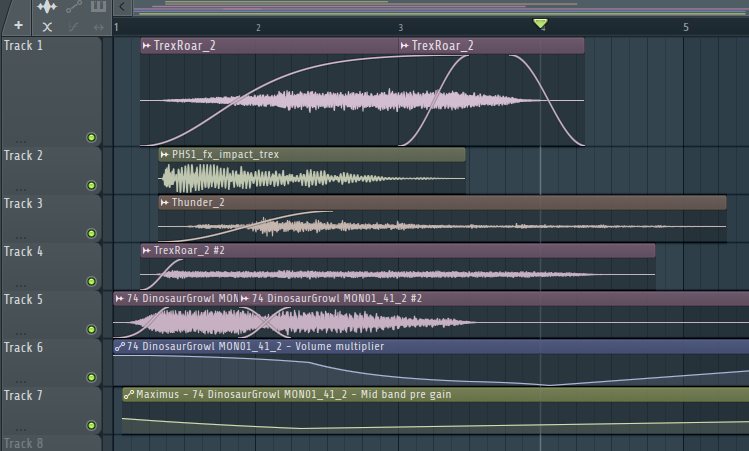This screenshot has height=451, width=749.
Task: Click bar 3 on the timeline ruler
Action: point(400,28)
